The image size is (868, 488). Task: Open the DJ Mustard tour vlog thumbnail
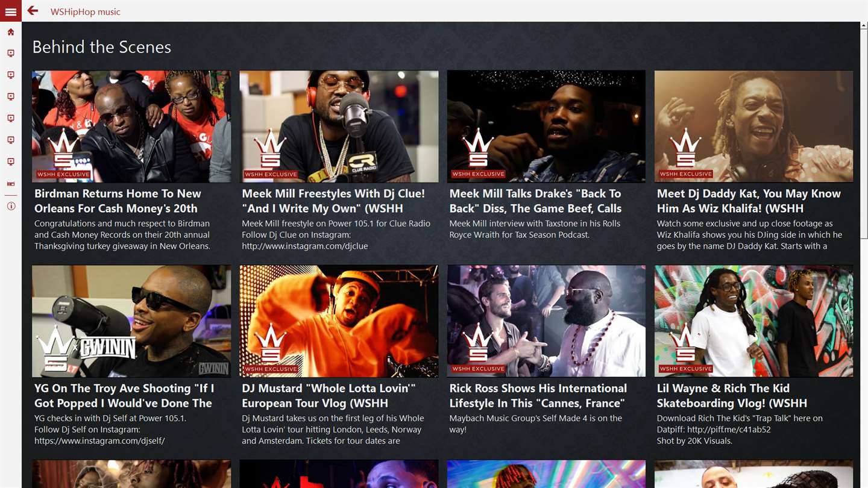339,321
